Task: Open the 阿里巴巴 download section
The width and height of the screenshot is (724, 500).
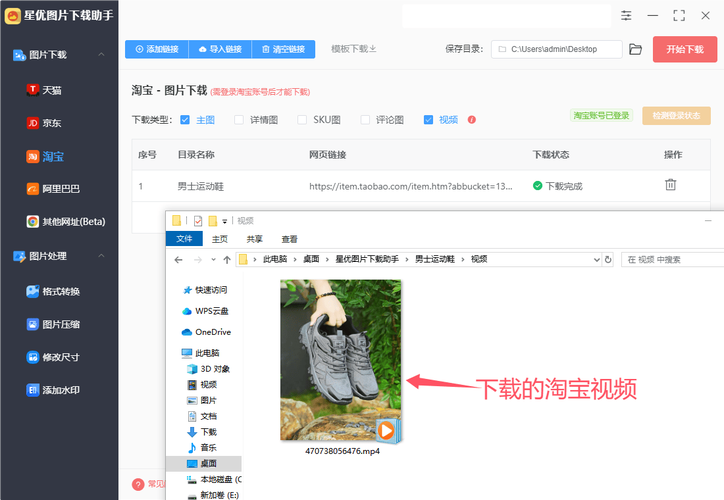Action: coord(53,189)
